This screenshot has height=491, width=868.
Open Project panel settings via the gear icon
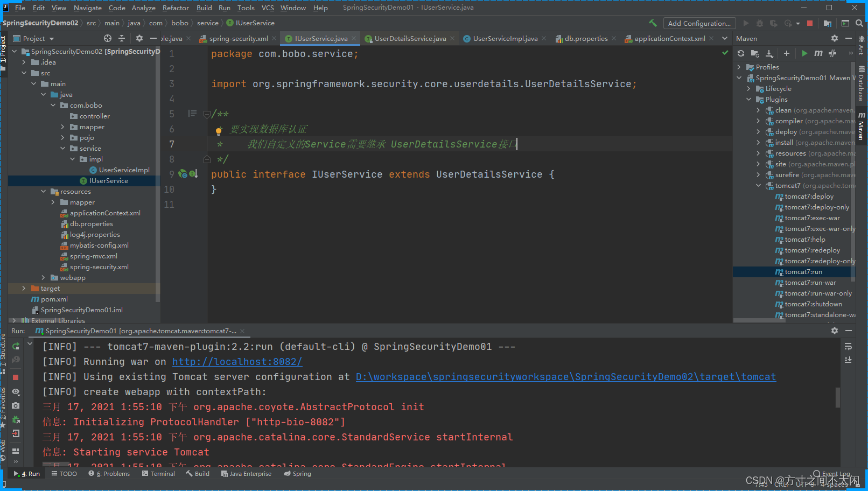[x=139, y=38]
